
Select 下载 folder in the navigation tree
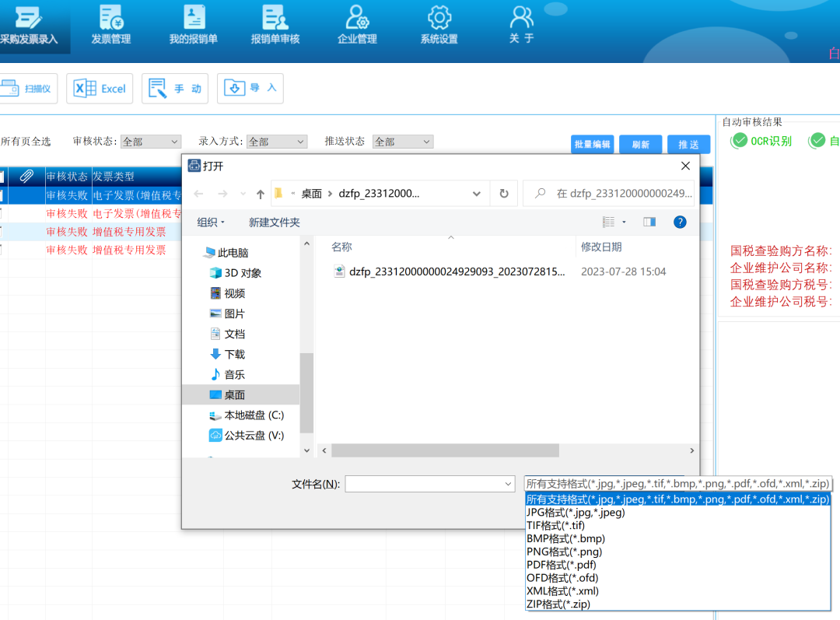(234, 354)
